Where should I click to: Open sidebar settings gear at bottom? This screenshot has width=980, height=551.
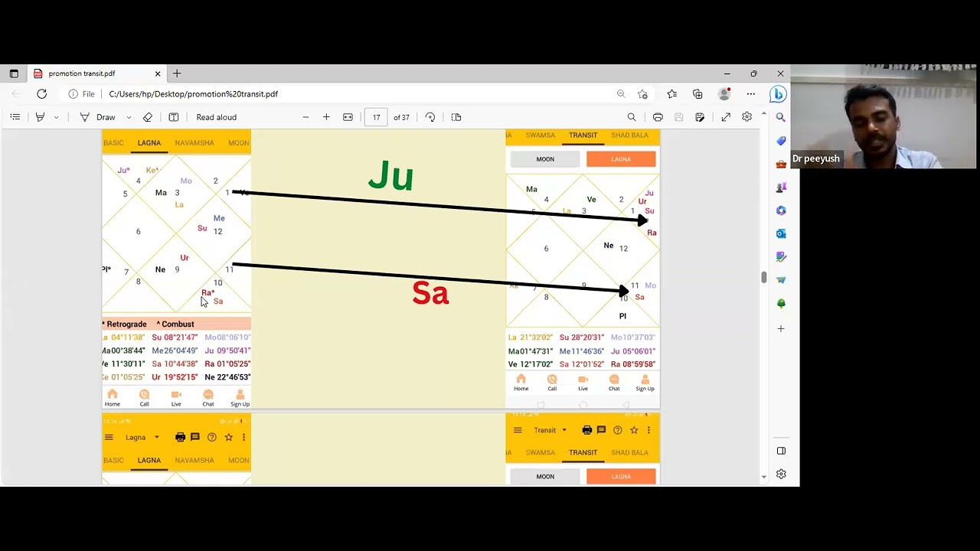pyautogui.click(x=781, y=474)
